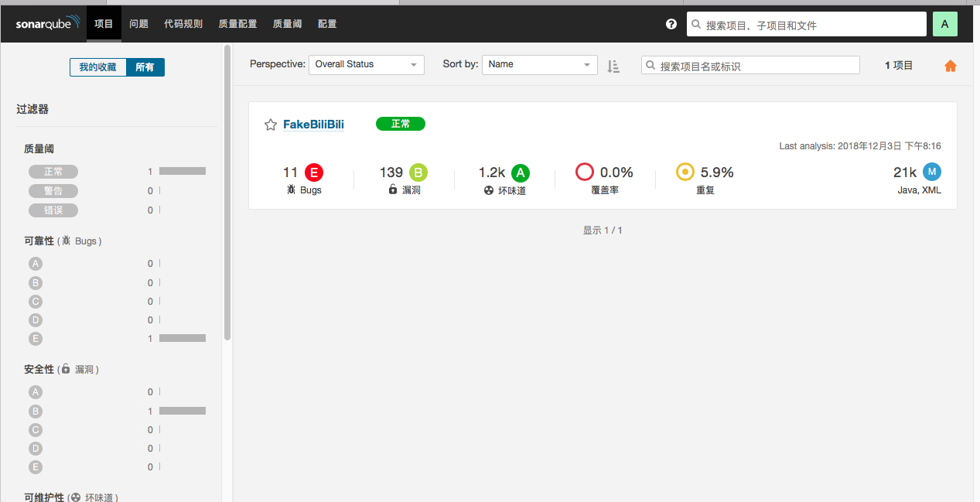Click the security B facet bar
980x502 pixels.
(x=183, y=411)
